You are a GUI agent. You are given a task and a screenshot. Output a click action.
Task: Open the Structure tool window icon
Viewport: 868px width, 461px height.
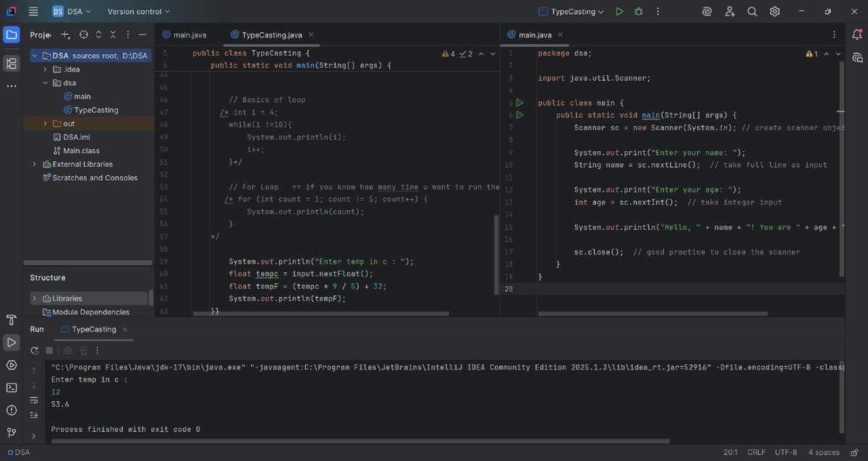pos(12,64)
